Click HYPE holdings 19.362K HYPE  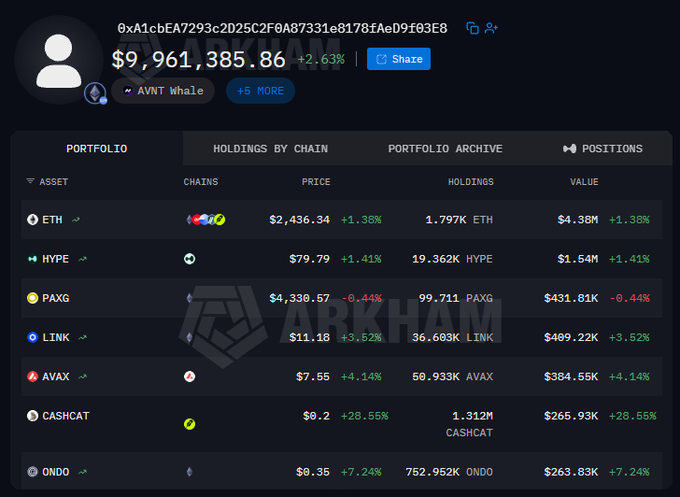(x=452, y=259)
